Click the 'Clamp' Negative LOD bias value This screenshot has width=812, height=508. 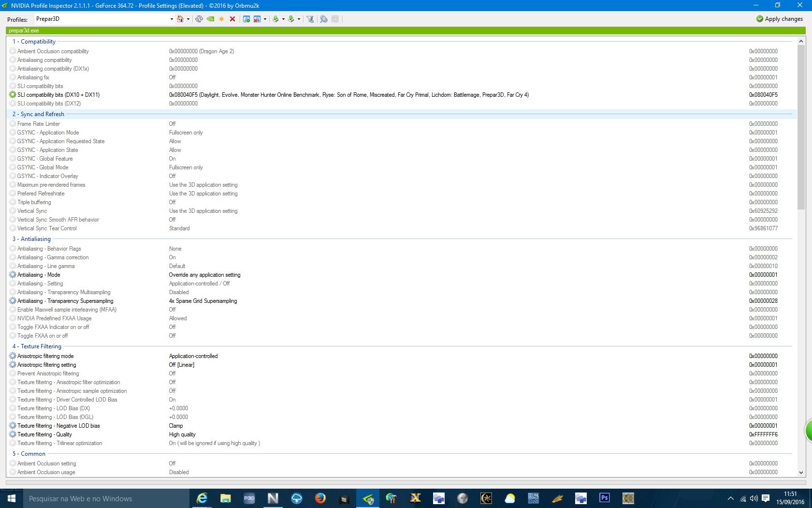tap(176, 426)
